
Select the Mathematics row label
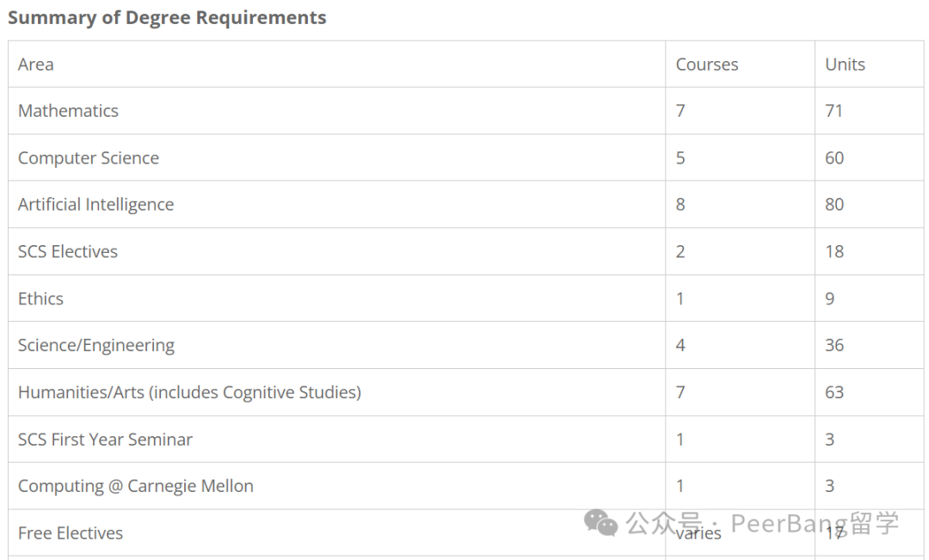(68, 111)
